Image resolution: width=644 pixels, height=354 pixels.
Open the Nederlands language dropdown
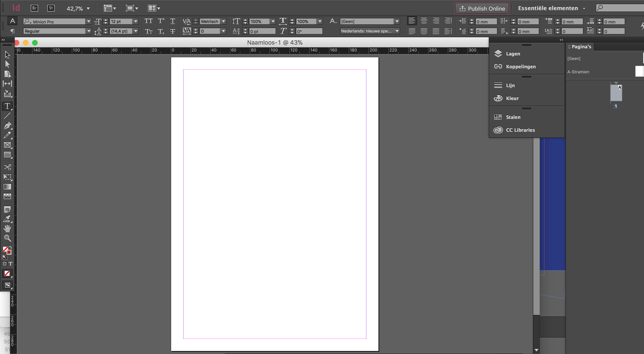397,31
